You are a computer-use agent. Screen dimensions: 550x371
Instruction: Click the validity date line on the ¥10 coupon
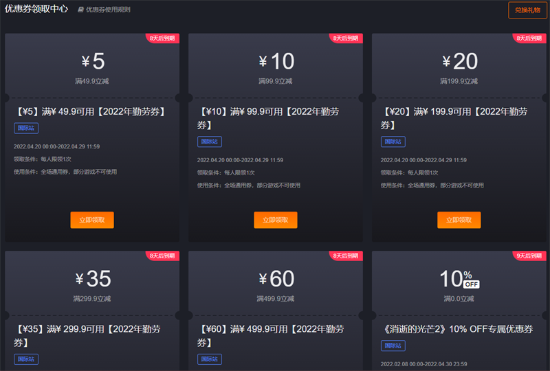pos(240,160)
